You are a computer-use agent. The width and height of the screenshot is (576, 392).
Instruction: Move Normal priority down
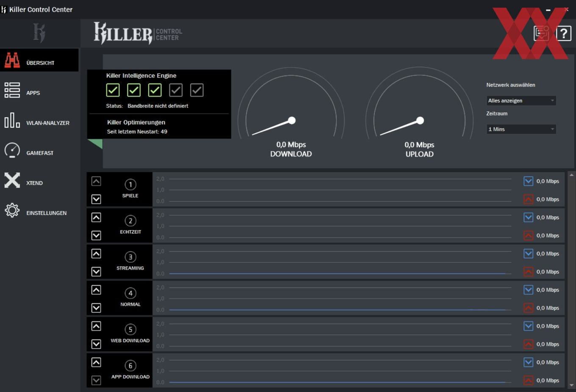(96, 308)
